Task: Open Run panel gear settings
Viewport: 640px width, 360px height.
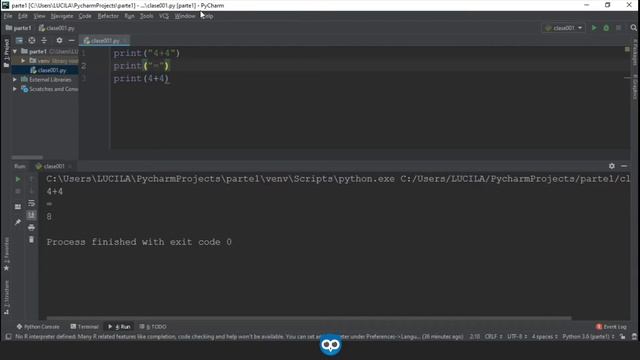Action: (611, 166)
